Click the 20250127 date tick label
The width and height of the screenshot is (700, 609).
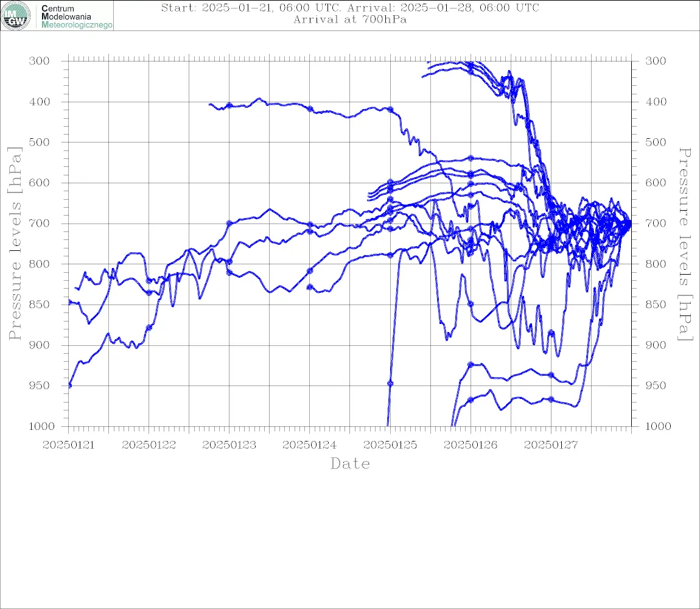point(551,445)
